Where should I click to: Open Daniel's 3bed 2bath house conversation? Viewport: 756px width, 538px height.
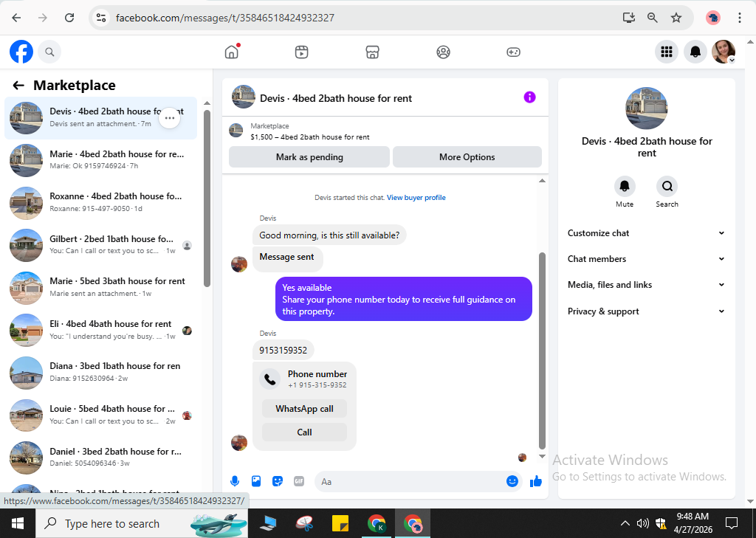[100, 457]
